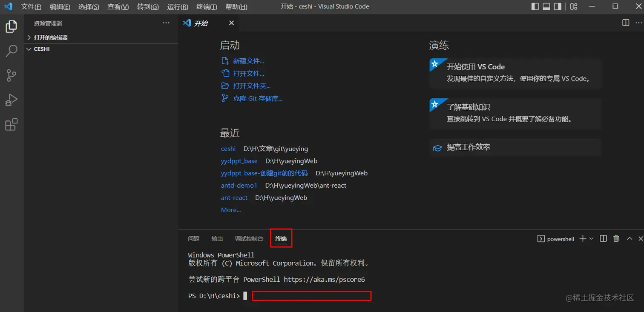Open the 了解基础知识 walkthrough
This screenshot has width=644, height=312.
(515, 114)
